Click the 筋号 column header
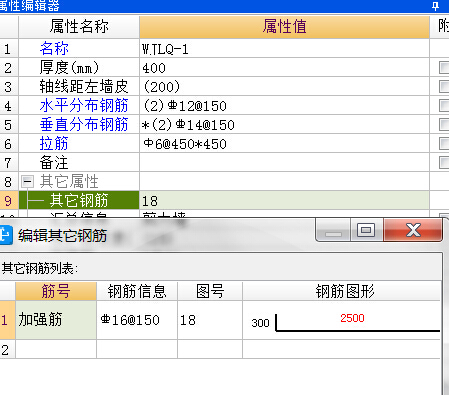Screen dimensions: 449x395 pos(56,291)
